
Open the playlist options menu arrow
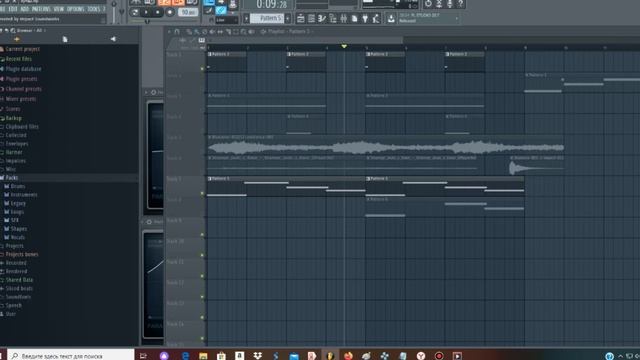169,31
